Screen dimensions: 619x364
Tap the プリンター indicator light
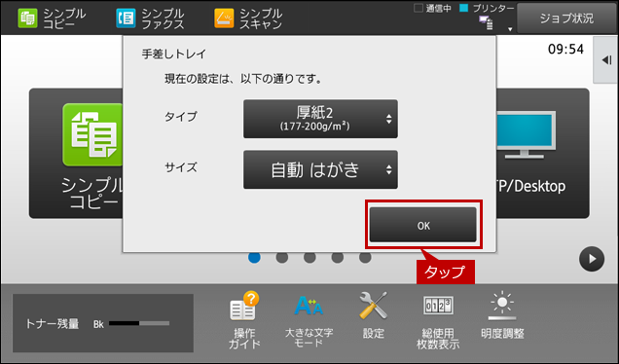pyautogui.click(x=464, y=8)
